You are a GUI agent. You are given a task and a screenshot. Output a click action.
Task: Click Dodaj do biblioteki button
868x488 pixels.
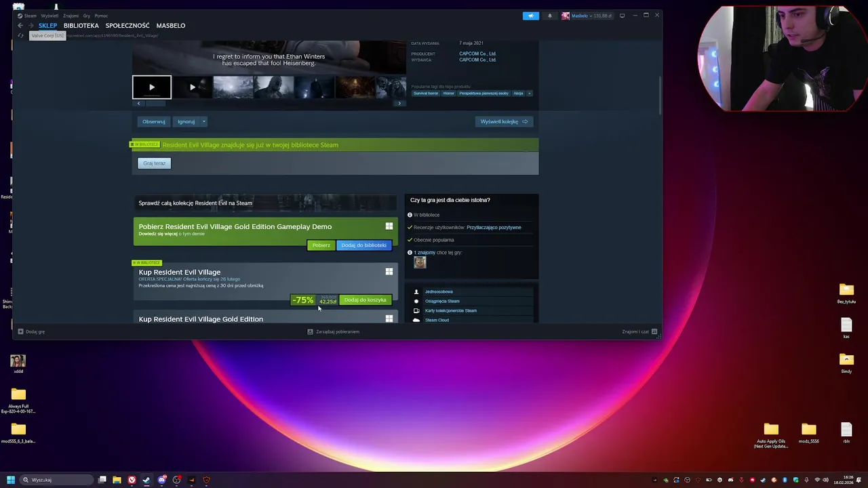click(x=364, y=245)
